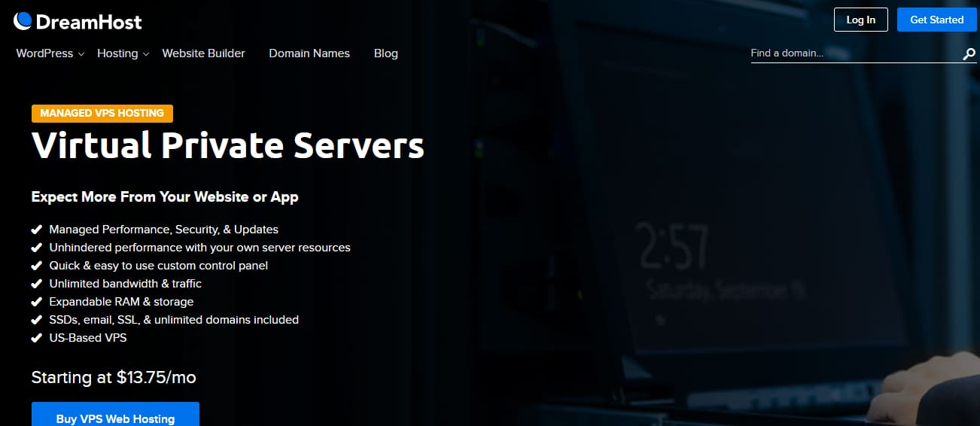980x426 pixels.
Task: Click 'Unhindered performance with your own server resources'
Action: point(200,248)
